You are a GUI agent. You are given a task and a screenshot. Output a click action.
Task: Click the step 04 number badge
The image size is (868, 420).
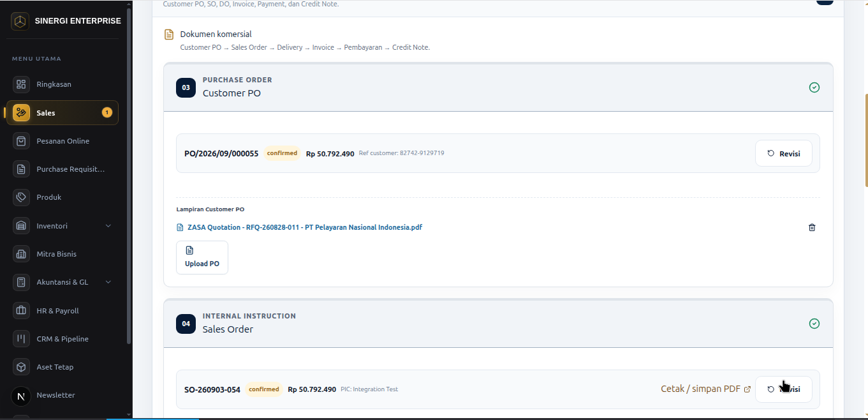click(x=186, y=324)
